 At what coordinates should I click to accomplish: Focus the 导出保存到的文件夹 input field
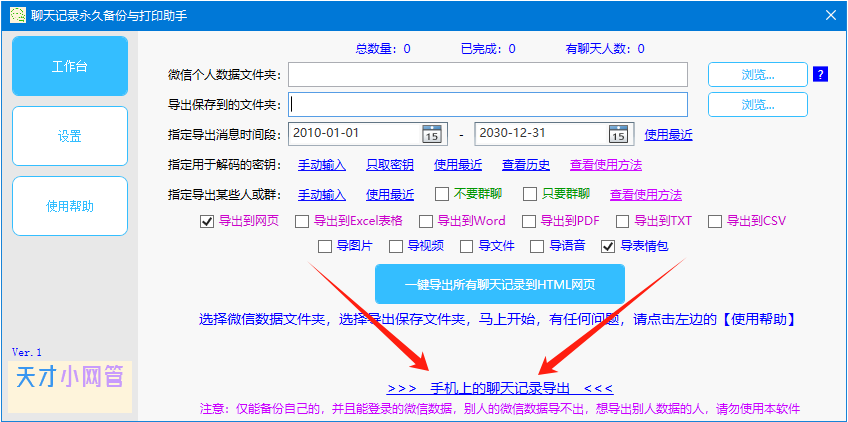tap(488, 104)
